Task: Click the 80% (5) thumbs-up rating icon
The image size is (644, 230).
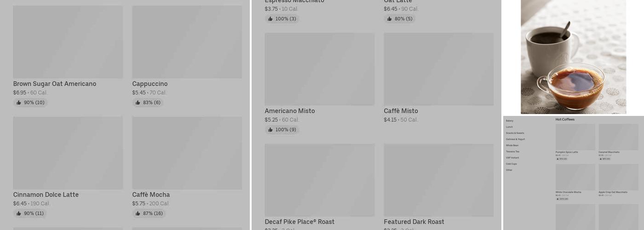Action: click(x=390, y=19)
